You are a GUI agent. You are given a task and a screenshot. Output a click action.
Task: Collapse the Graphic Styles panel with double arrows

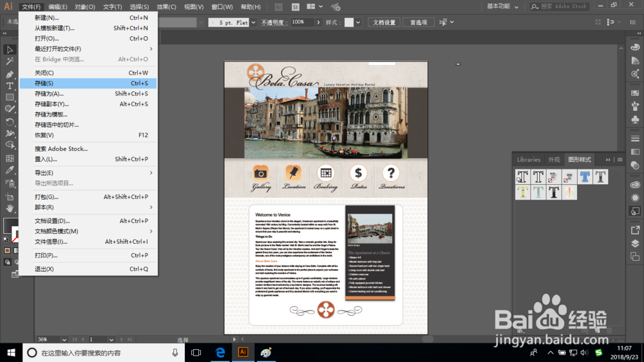click(x=608, y=160)
